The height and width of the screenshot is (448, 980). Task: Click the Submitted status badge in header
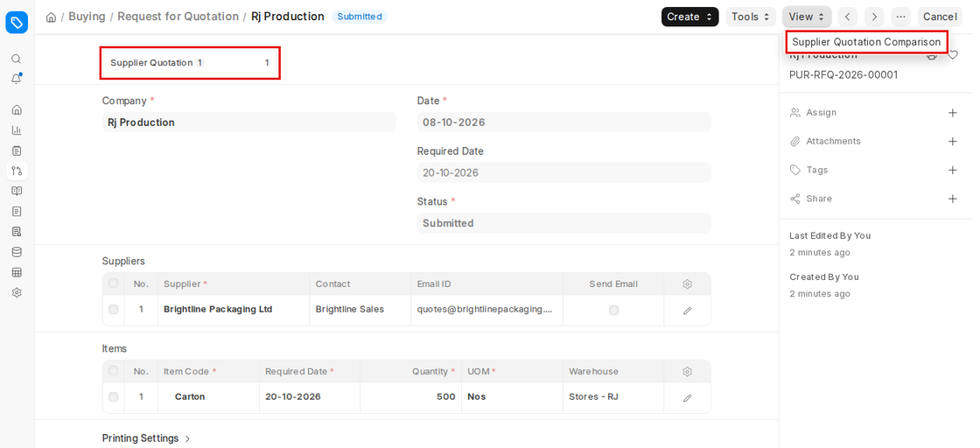(x=360, y=17)
